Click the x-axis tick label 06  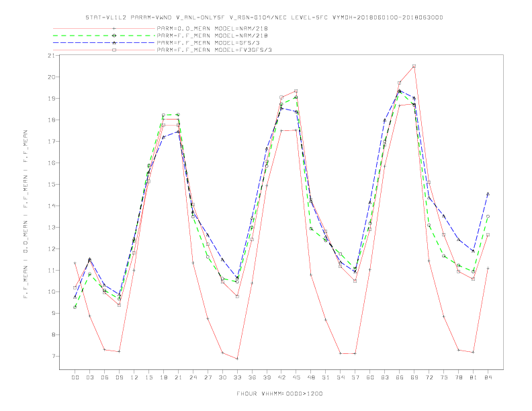(105, 377)
